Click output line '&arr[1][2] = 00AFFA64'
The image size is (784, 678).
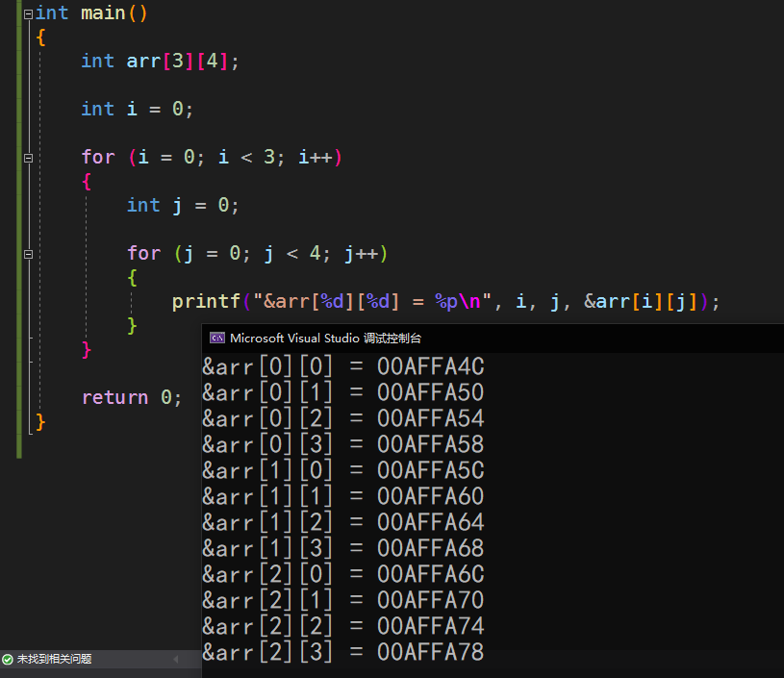[343, 522]
